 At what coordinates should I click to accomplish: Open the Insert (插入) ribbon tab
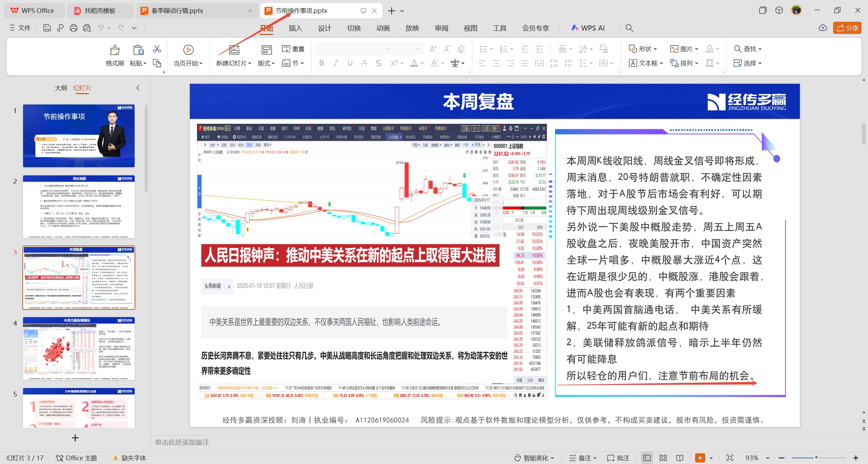295,28
